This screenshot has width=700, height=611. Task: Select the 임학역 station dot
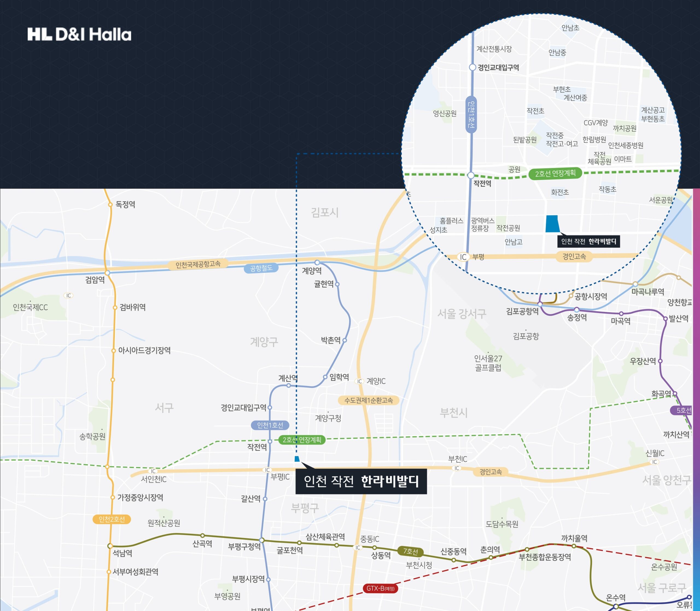(325, 377)
